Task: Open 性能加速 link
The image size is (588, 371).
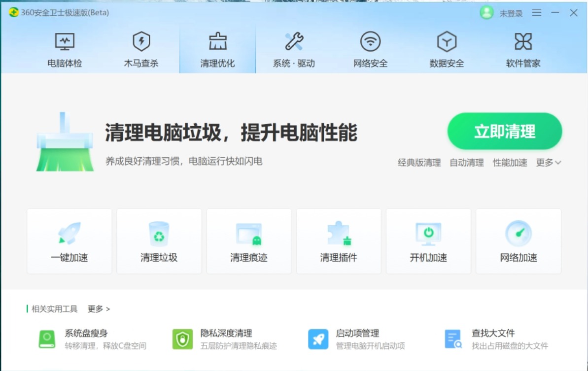Action: pos(510,162)
